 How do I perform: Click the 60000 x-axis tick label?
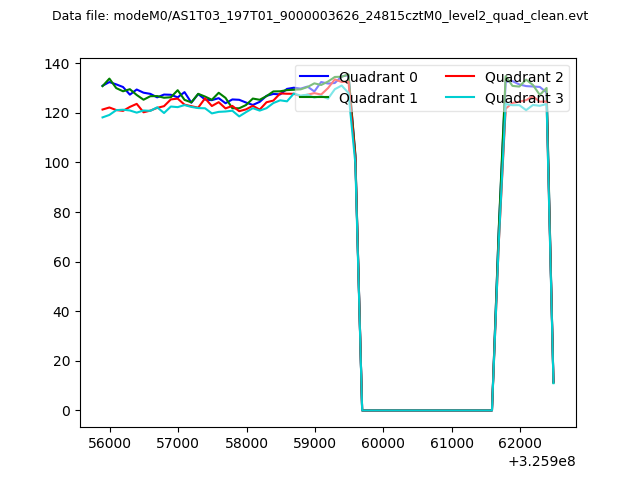[383, 441]
